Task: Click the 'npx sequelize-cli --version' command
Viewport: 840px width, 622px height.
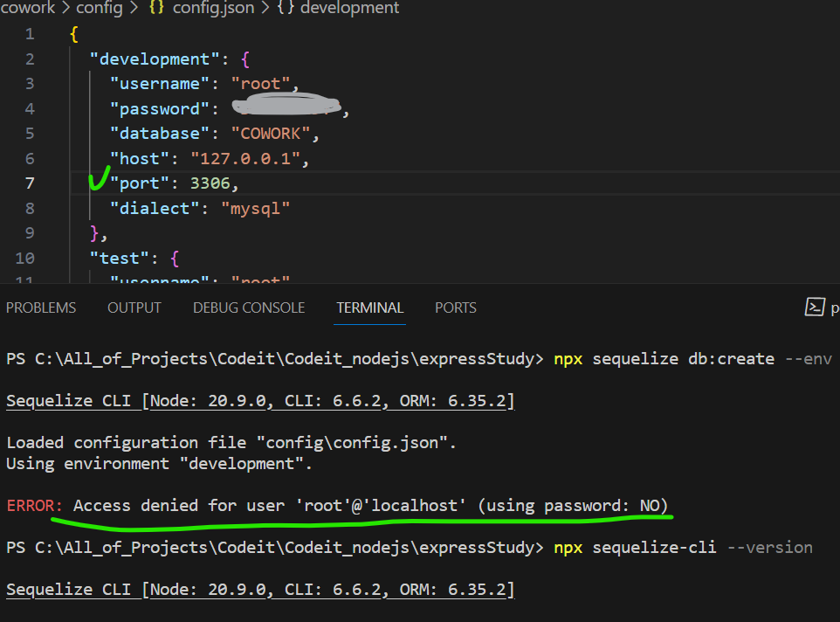Action: click(x=683, y=548)
